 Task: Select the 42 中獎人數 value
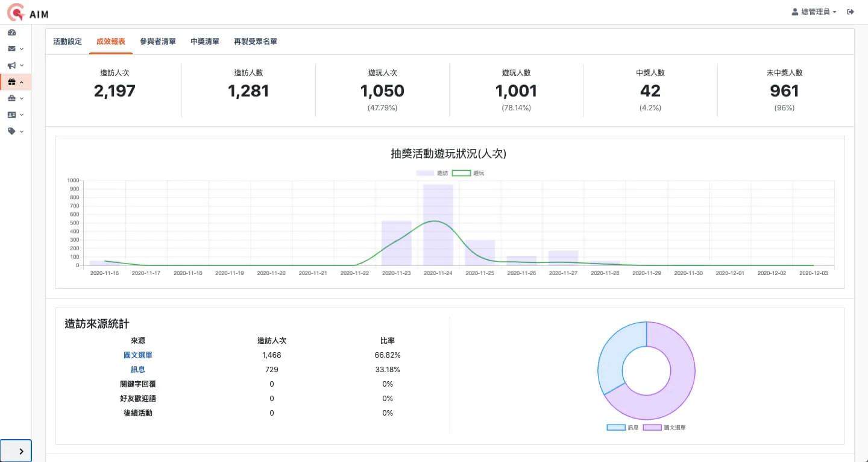pyautogui.click(x=650, y=91)
